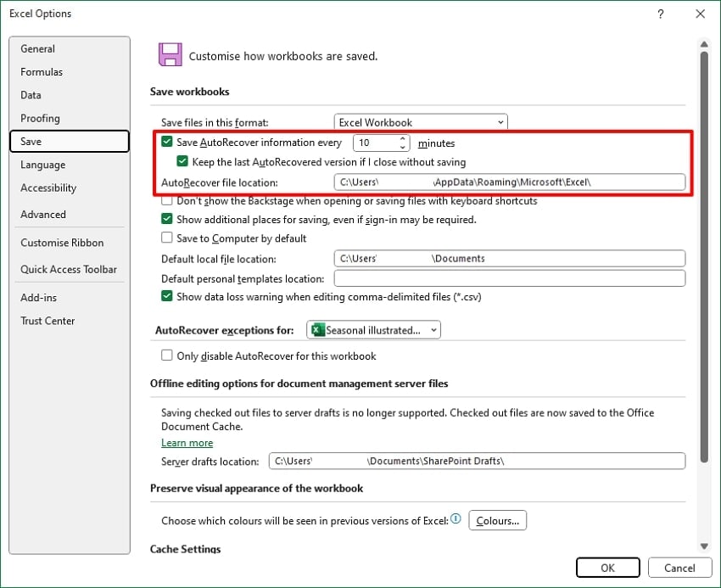721x588 pixels.
Task: Select the Advanced settings category
Action: [x=42, y=214]
